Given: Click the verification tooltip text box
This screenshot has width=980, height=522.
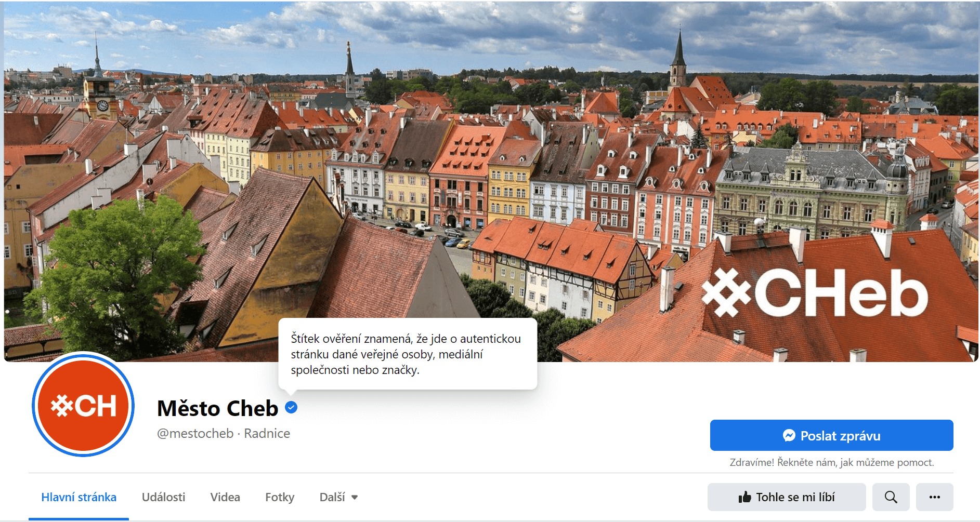Looking at the screenshot, I should click(x=408, y=354).
